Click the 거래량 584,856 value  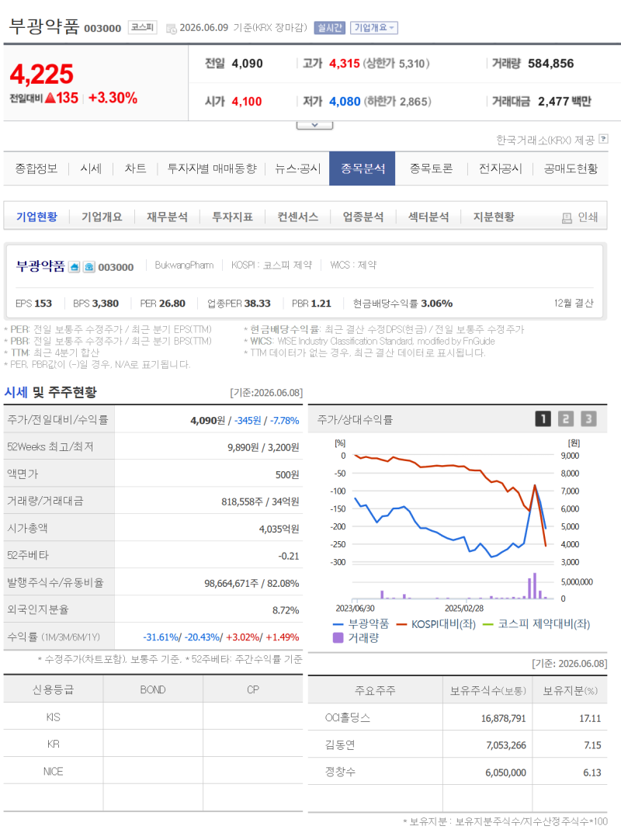(x=551, y=63)
